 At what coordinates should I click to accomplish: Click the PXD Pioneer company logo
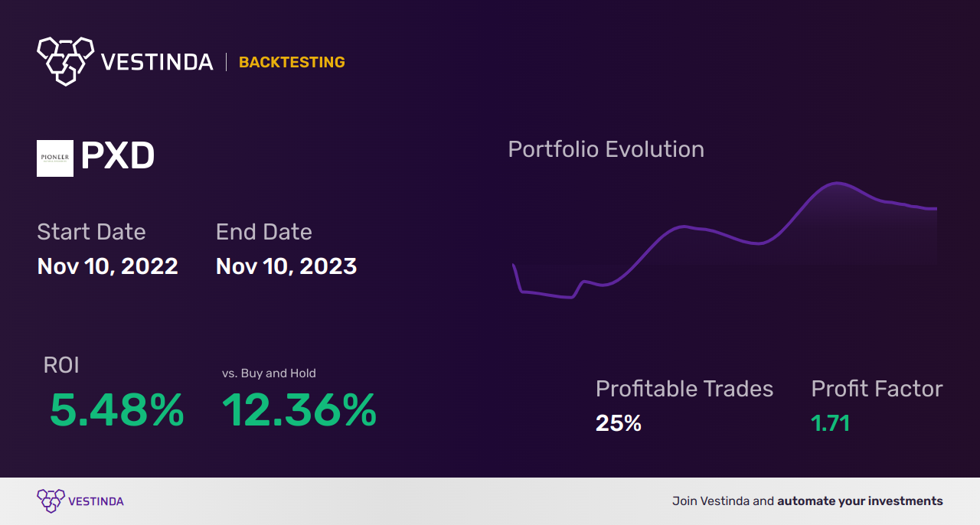pyautogui.click(x=55, y=158)
